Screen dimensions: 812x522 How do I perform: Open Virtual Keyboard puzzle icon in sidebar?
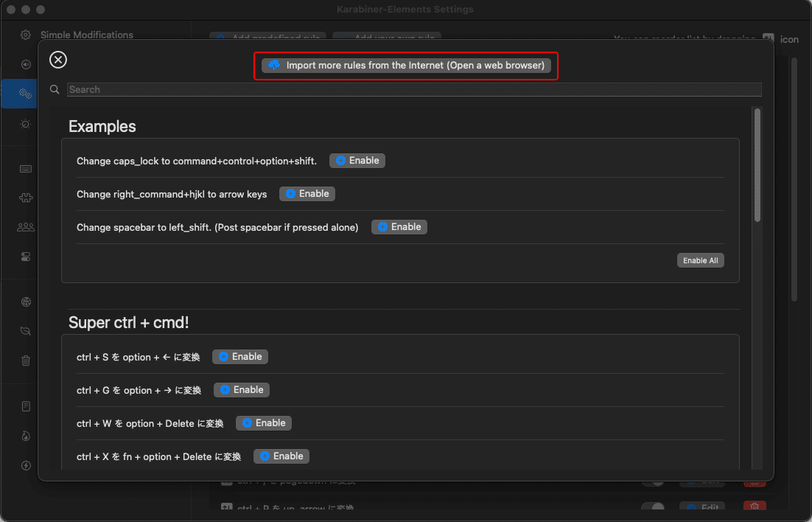click(x=25, y=198)
